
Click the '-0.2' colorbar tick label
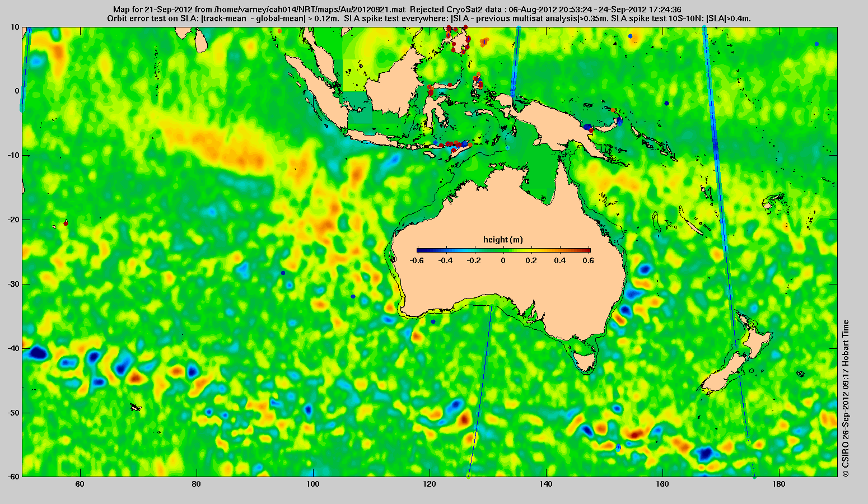474,260
